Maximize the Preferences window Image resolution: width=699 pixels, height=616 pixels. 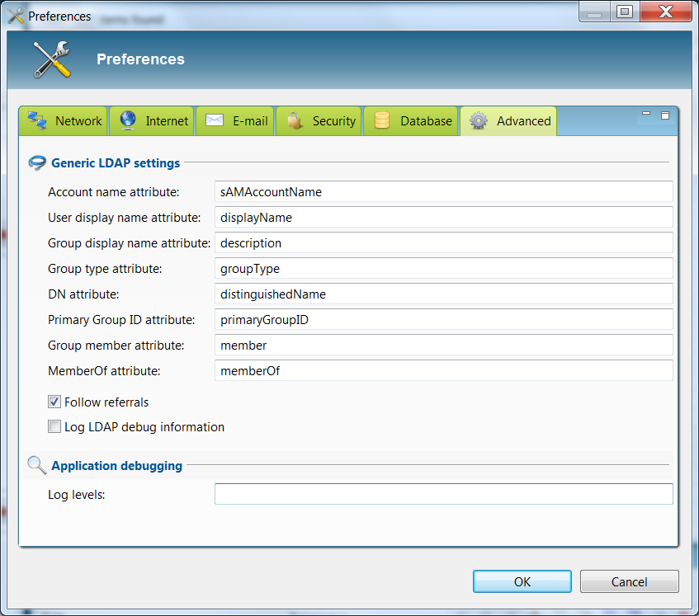(x=625, y=12)
